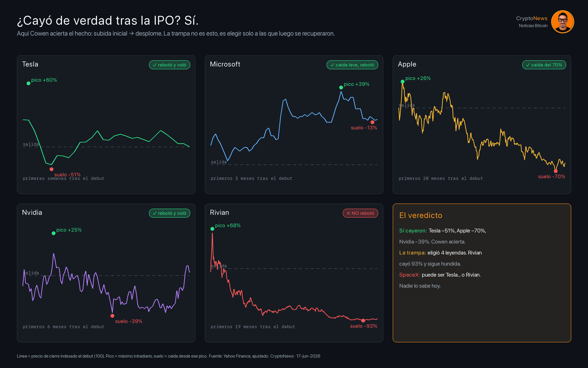Click the CryptoNews presenter avatar photo
Viewport: 588px width, 368px height.
pos(563,22)
